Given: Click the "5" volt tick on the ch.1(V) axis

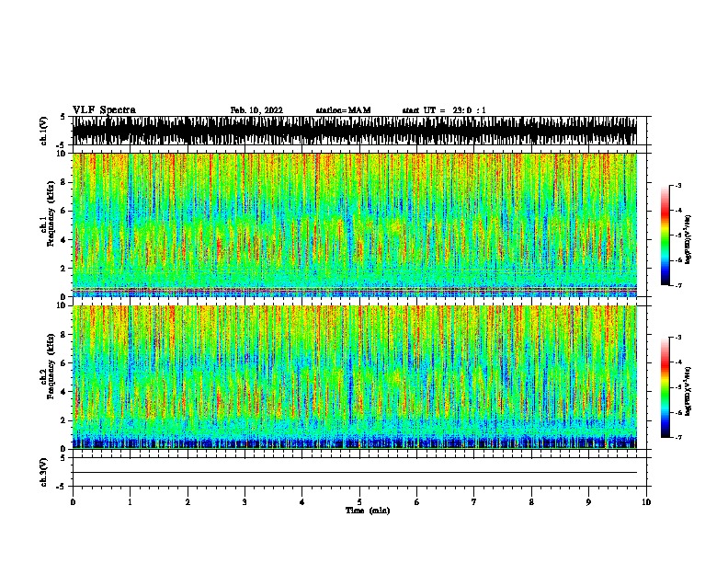Looking at the screenshot, I should 63,117.
